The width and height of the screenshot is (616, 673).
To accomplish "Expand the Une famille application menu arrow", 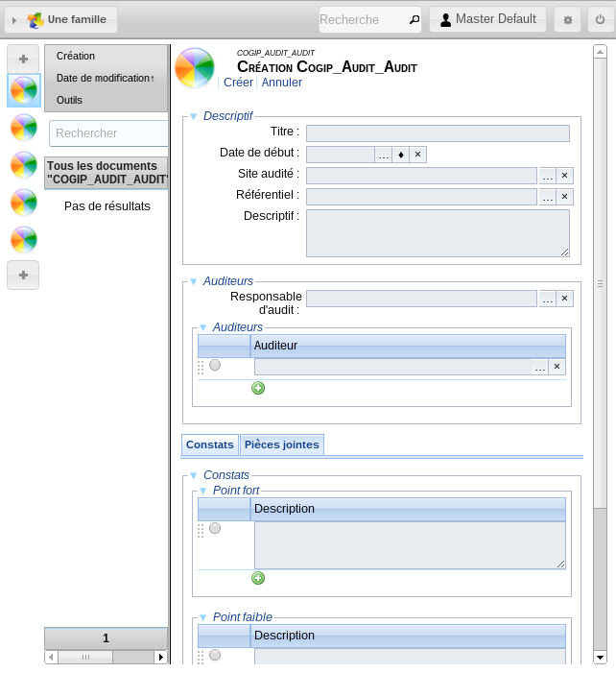I will pos(14,20).
